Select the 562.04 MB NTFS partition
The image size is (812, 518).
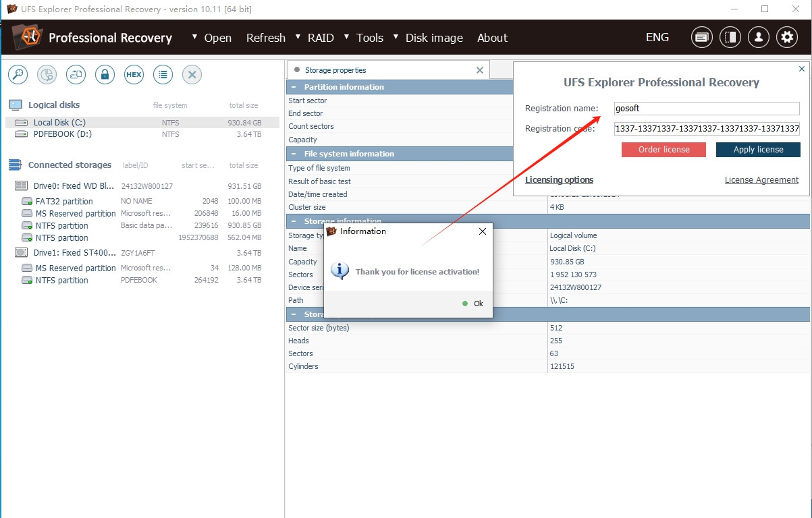(x=142, y=238)
